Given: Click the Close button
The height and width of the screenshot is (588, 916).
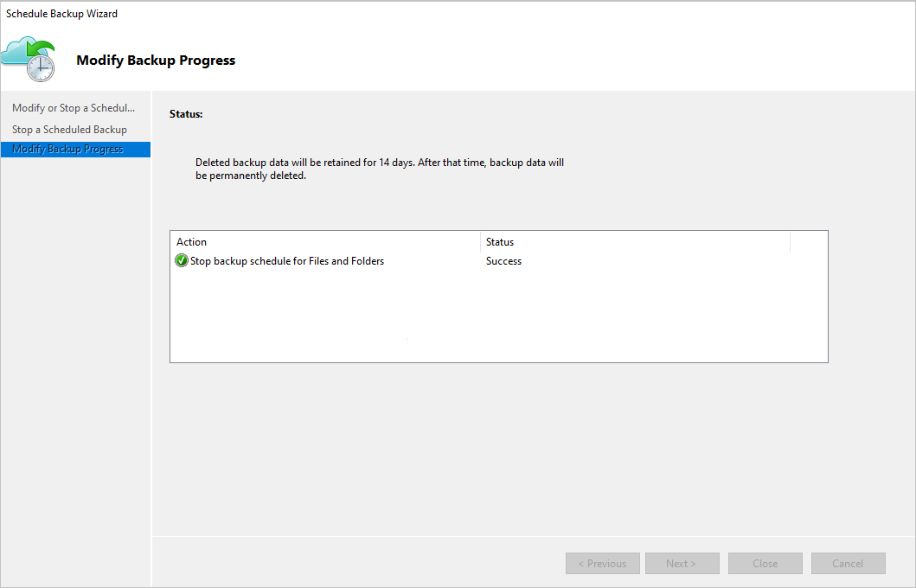Looking at the screenshot, I should point(765,563).
